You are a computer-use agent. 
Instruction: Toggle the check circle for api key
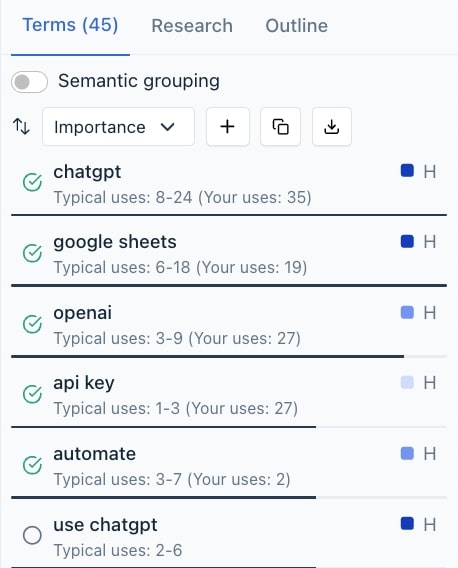(x=32, y=394)
